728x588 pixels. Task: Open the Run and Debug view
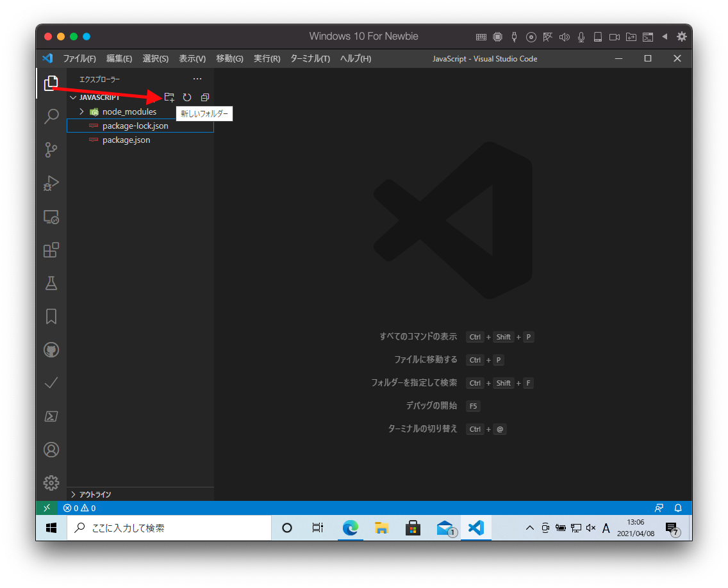pyautogui.click(x=51, y=183)
